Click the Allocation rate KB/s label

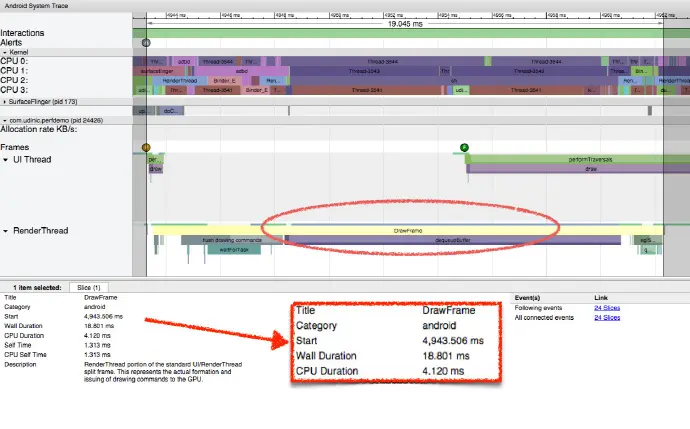pos(39,129)
